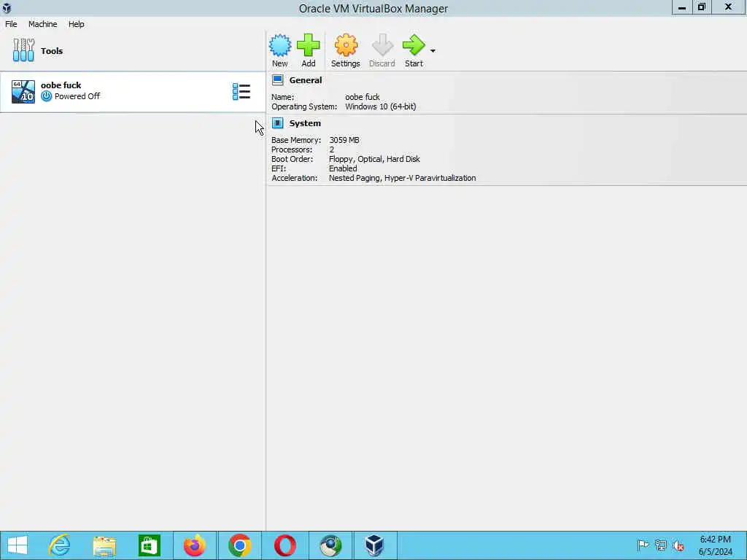Click the System section chip icon
This screenshot has width=747, height=560.
[x=278, y=123]
